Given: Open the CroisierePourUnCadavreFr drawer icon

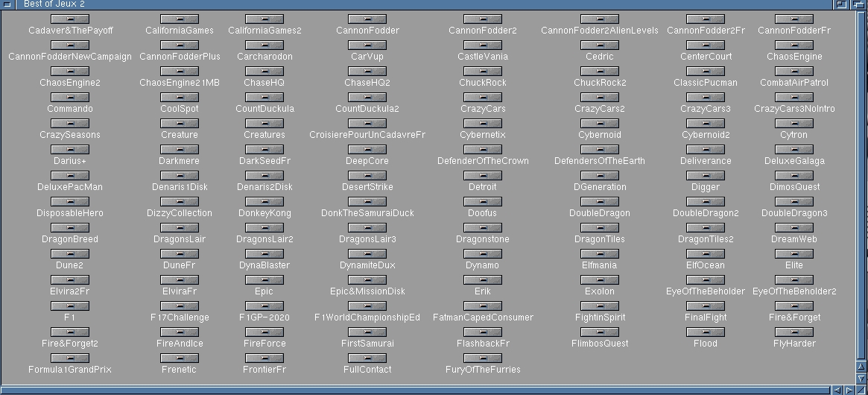Looking at the screenshot, I should [367, 123].
